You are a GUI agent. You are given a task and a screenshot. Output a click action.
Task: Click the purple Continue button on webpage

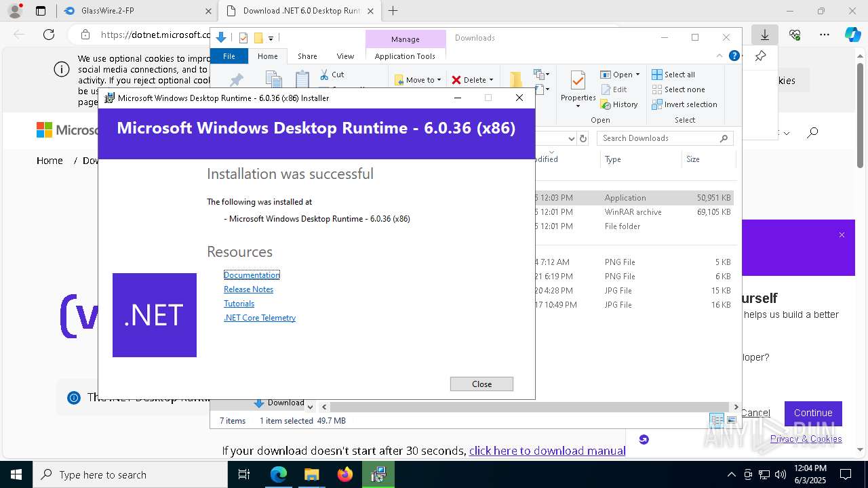pyautogui.click(x=813, y=413)
